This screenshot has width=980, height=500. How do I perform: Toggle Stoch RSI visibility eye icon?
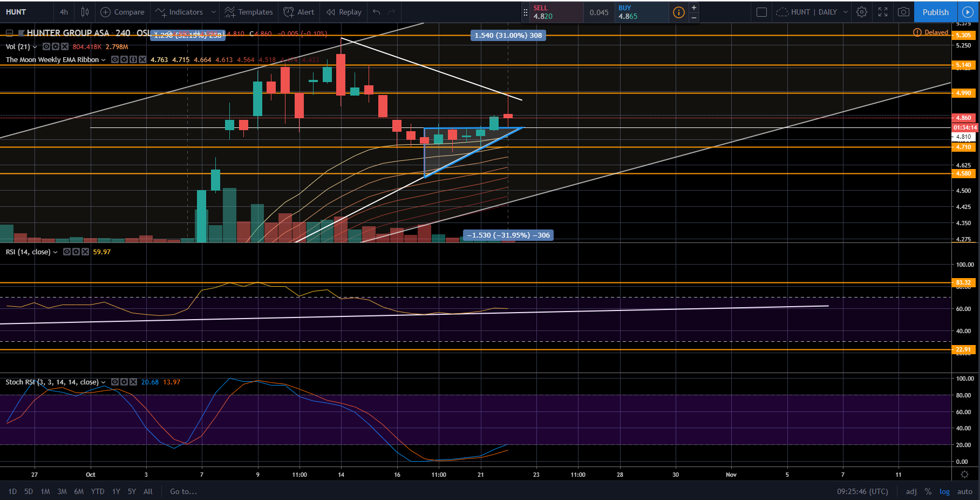click(115, 382)
